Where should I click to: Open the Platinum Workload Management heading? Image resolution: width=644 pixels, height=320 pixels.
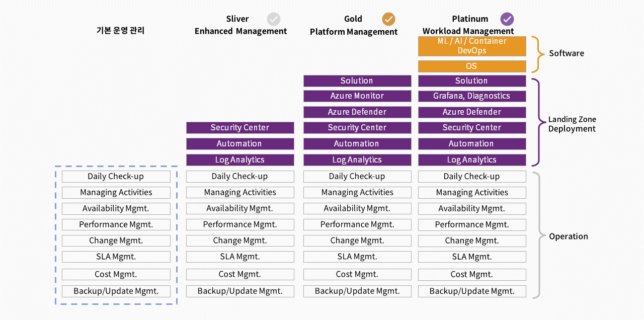(x=468, y=25)
